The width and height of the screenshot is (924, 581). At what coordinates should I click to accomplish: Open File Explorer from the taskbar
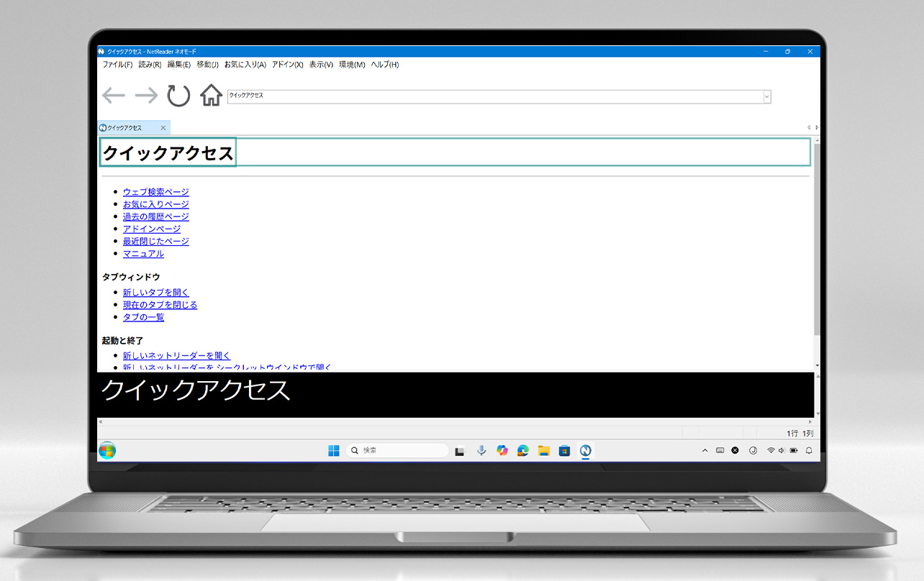(x=543, y=450)
